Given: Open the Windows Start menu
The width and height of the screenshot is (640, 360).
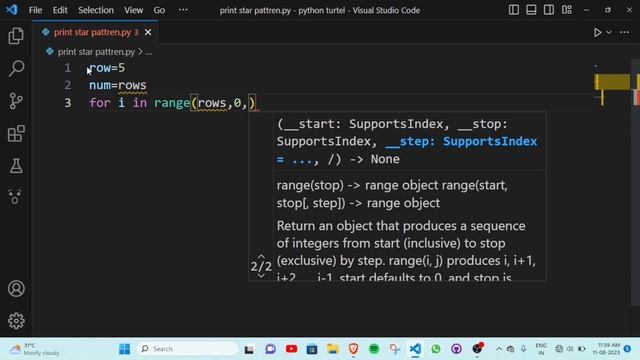Looking at the screenshot, I should [124, 349].
